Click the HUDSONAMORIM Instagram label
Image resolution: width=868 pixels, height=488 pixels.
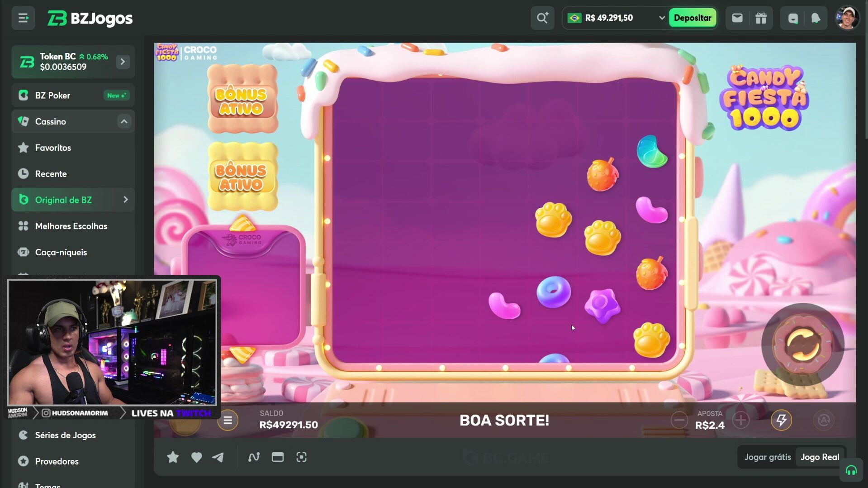tap(75, 413)
